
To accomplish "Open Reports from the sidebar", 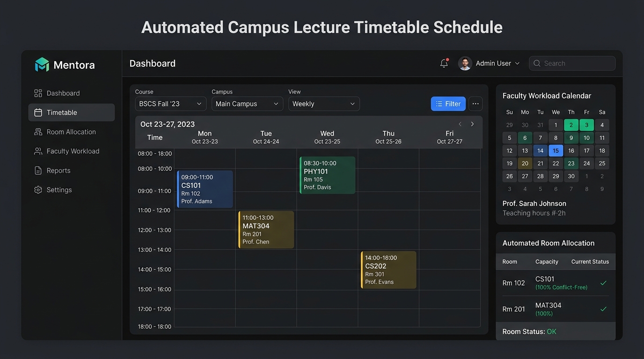I will pos(72,171).
